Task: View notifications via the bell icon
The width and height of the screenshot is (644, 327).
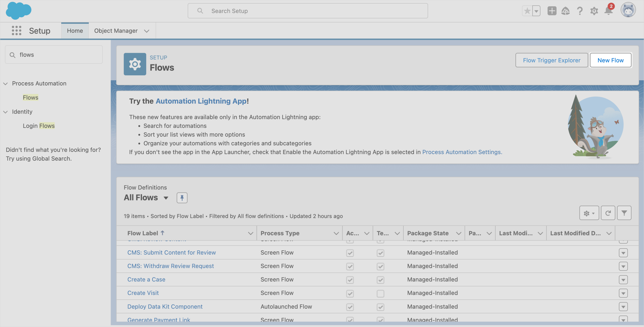Action: click(608, 11)
